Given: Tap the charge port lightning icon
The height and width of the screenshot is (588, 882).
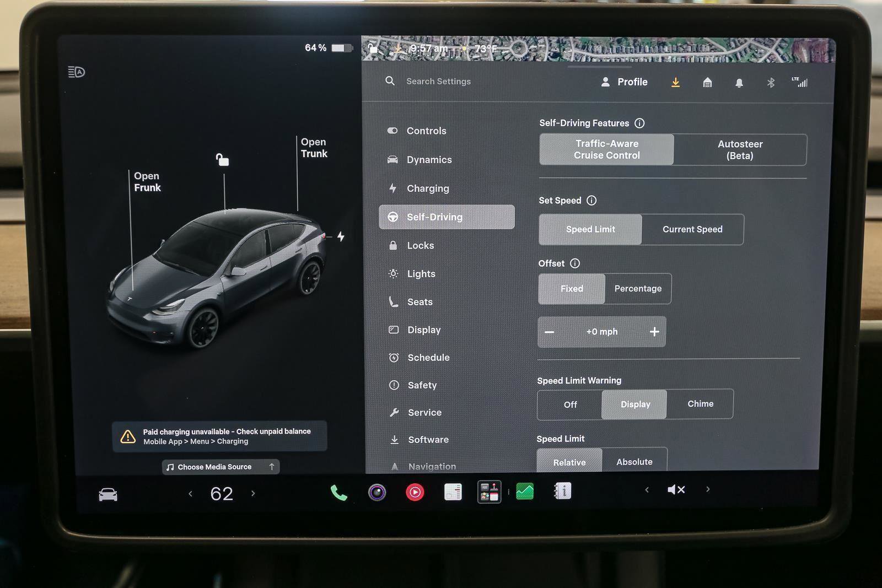Looking at the screenshot, I should [341, 236].
